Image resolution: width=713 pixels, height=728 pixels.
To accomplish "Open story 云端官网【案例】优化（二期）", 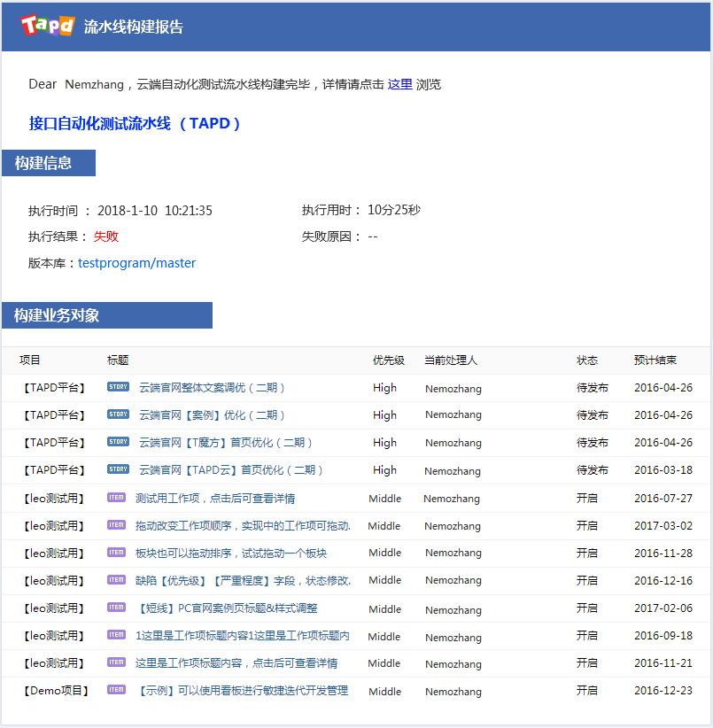I will coord(212,415).
